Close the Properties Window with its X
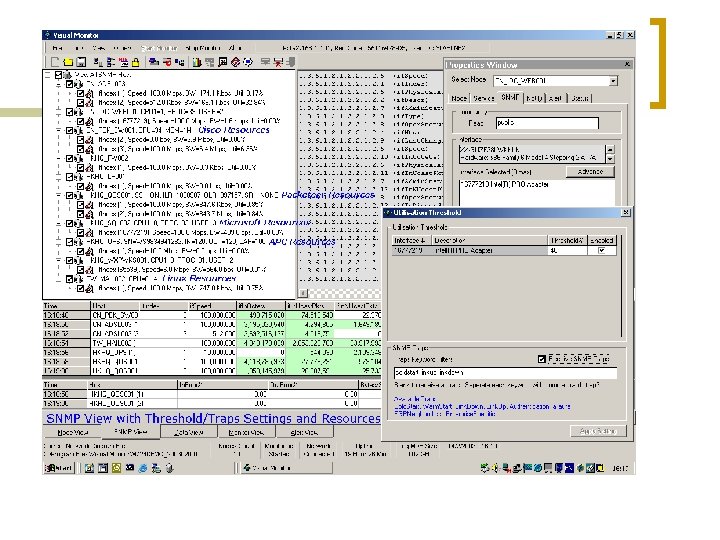720x540 pixels. click(628, 62)
